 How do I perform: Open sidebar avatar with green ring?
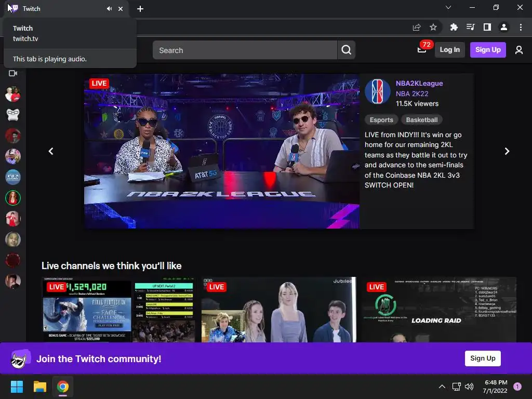(x=13, y=198)
